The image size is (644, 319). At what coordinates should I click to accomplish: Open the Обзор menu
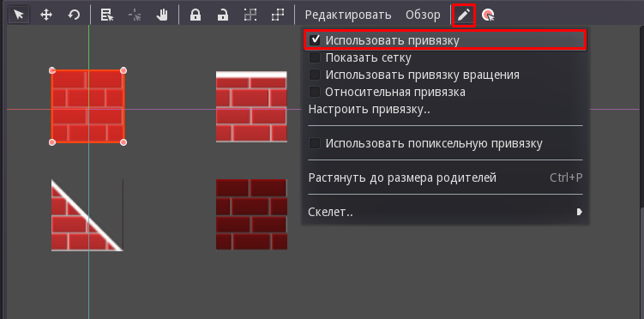[x=423, y=15]
